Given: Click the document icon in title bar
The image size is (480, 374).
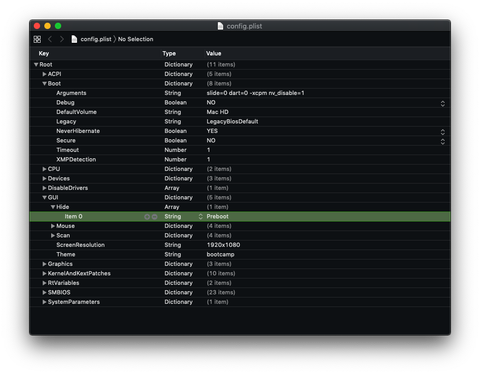Looking at the screenshot, I should (220, 26).
